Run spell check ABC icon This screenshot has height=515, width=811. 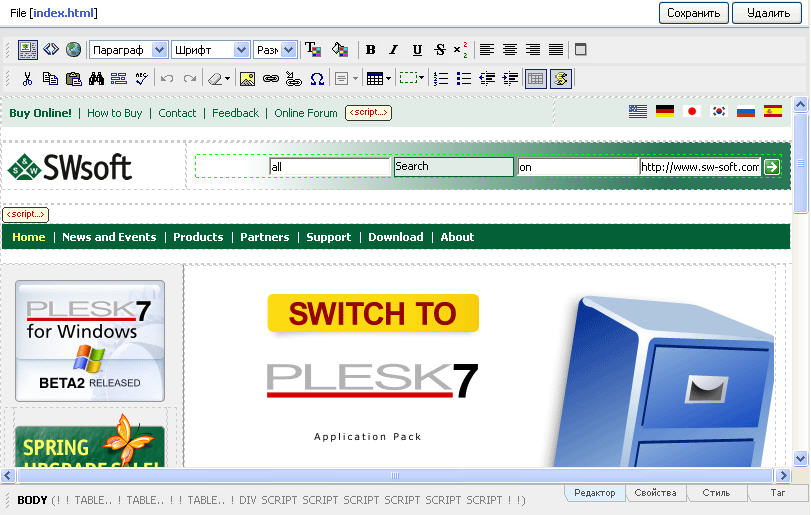click(x=141, y=79)
